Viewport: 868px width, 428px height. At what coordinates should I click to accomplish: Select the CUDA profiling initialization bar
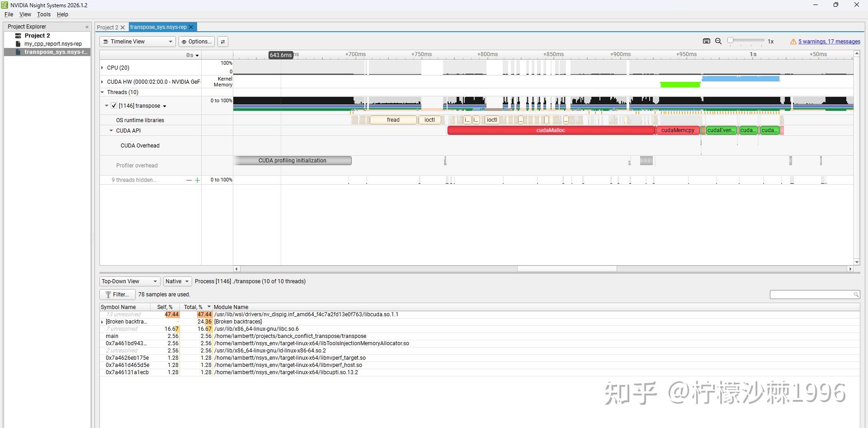pos(292,161)
